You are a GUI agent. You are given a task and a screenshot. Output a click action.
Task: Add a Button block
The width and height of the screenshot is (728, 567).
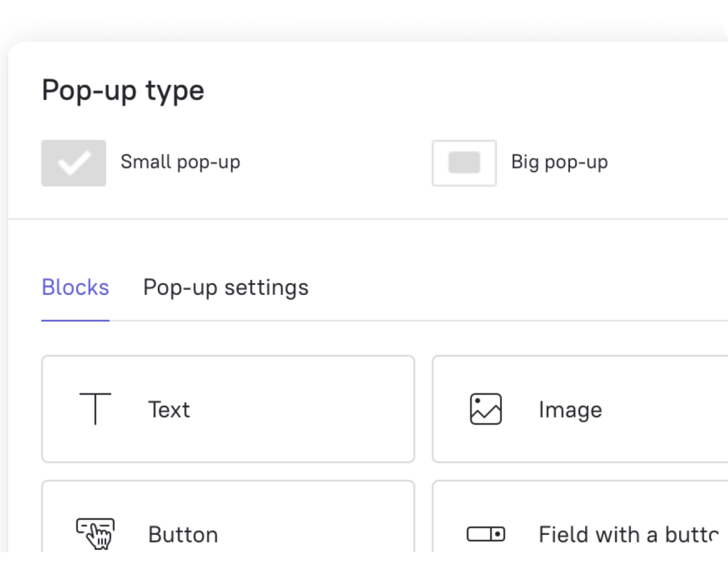228,517
